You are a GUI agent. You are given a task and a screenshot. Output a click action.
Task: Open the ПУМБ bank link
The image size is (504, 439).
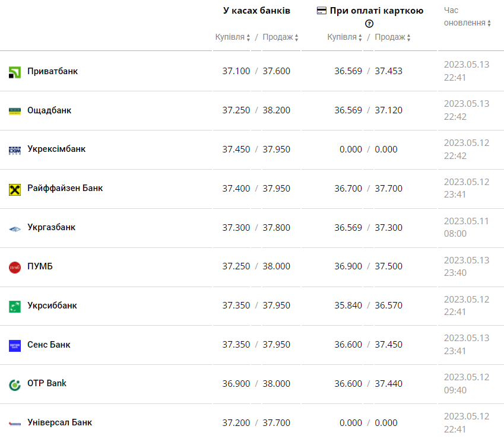40,266
